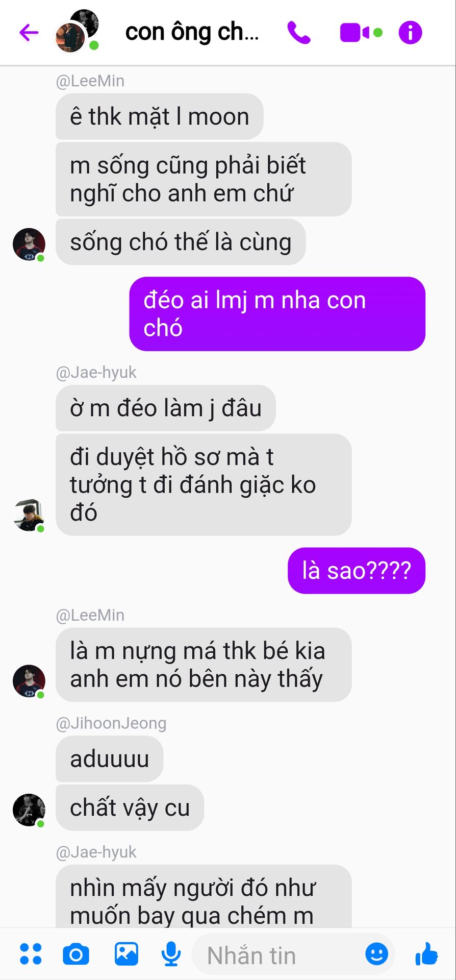The height and width of the screenshot is (980, 456).
Task: Select the purple 'là sao????' message bubble
Action: [357, 571]
